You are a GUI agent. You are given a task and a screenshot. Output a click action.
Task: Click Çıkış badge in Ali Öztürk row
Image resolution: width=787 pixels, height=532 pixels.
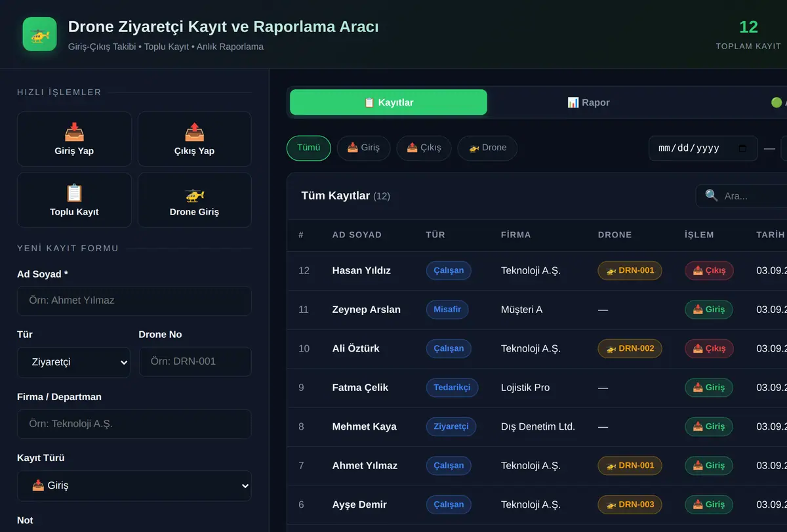[709, 348]
